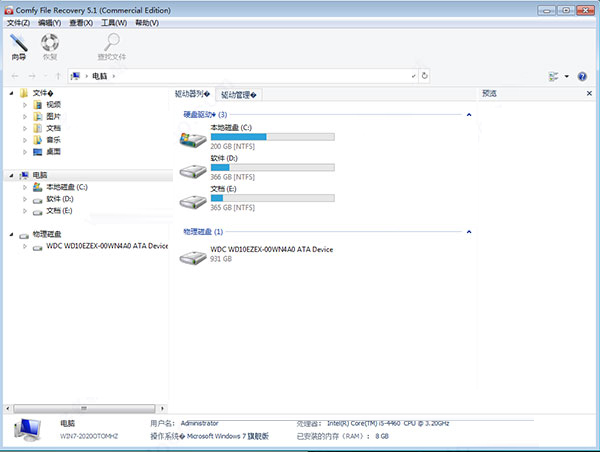Click the tree panel horizontal scrollbar thumb
The width and height of the screenshot is (600, 452).
(84, 408)
